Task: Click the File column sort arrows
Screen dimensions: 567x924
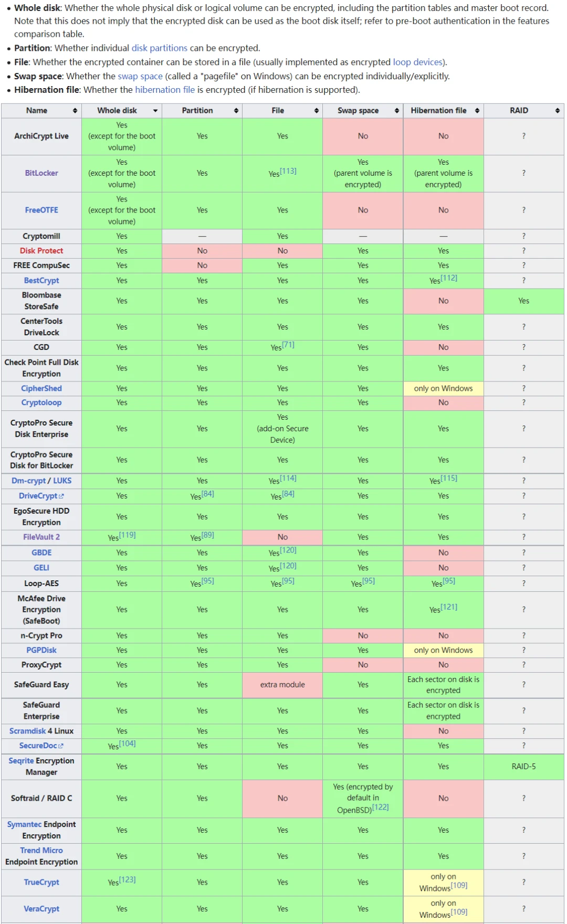Action: tap(317, 111)
